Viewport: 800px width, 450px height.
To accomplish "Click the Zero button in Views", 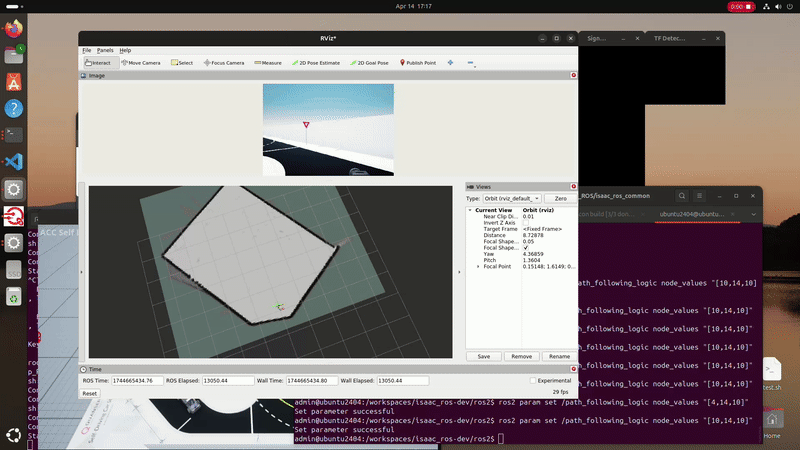I will point(560,199).
